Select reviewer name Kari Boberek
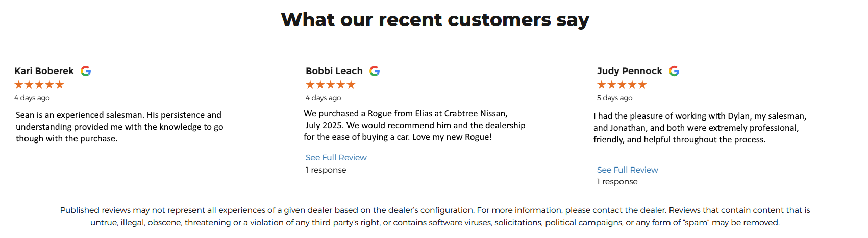 pyautogui.click(x=44, y=71)
